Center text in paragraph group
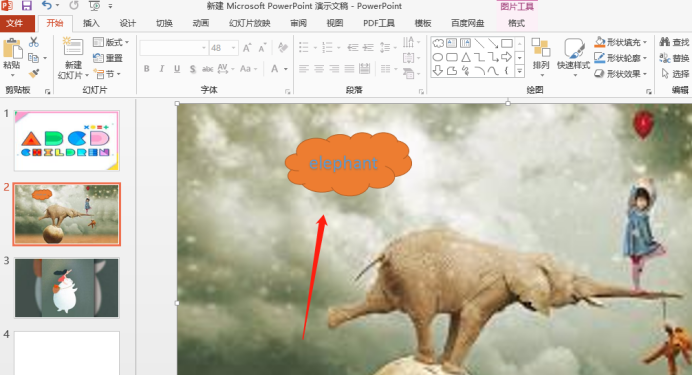Viewport: 693px width, 375px height. pyautogui.click(x=319, y=69)
